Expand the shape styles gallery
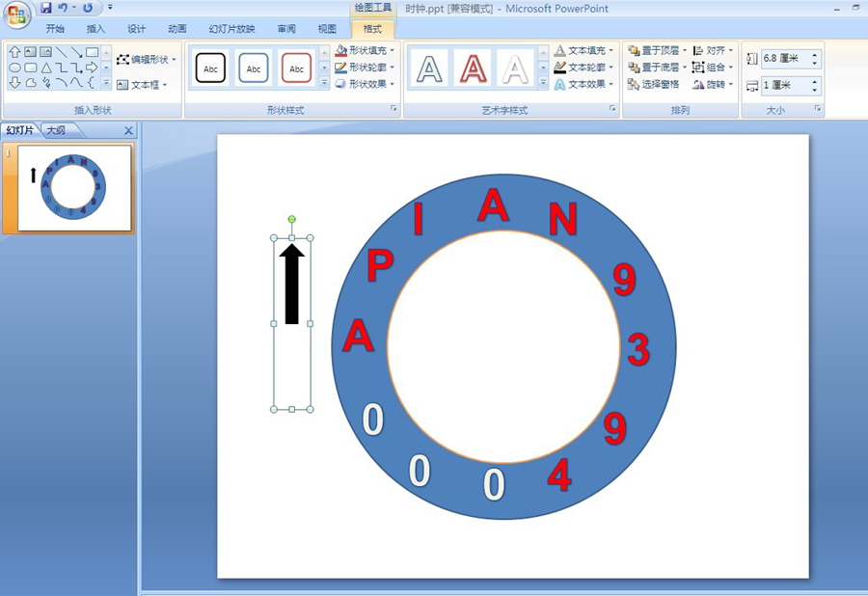The height and width of the screenshot is (596, 868). (x=324, y=83)
